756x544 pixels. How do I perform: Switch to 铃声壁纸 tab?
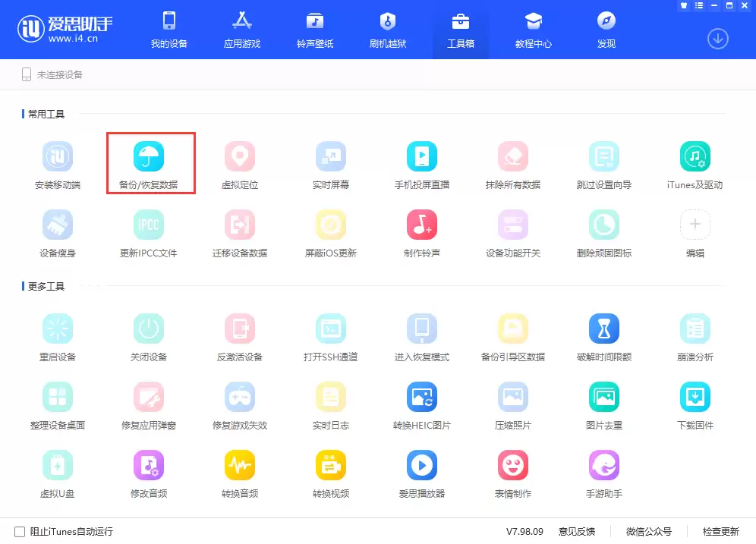(x=315, y=30)
